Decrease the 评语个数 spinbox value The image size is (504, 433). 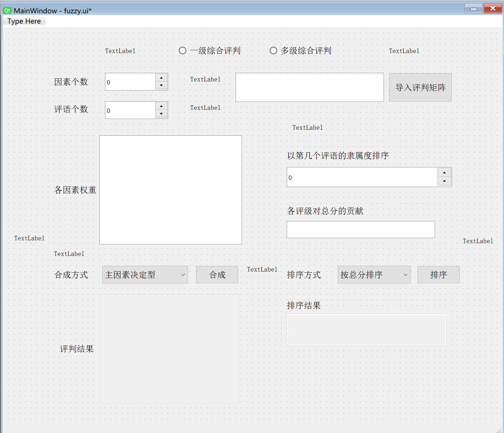161,114
